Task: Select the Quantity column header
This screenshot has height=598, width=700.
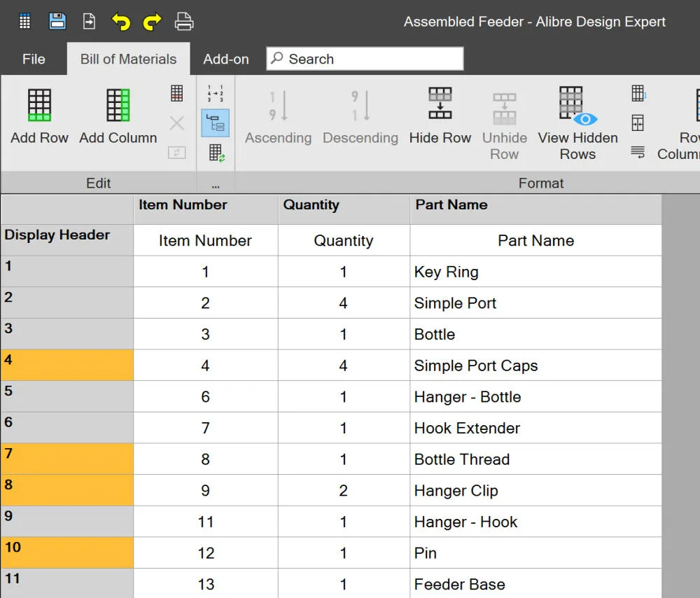Action: (344, 209)
